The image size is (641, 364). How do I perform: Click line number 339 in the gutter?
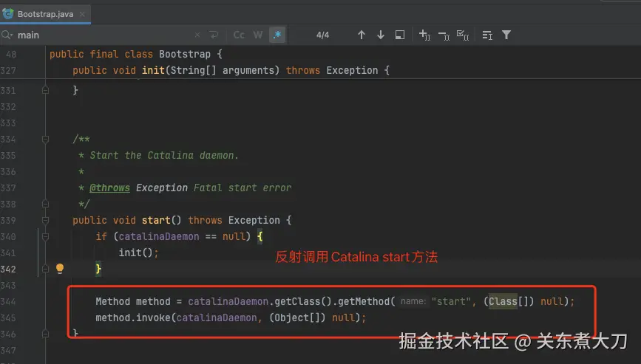(x=8, y=220)
